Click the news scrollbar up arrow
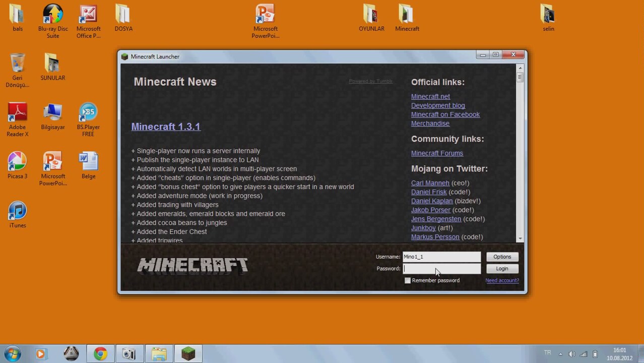 tap(520, 68)
